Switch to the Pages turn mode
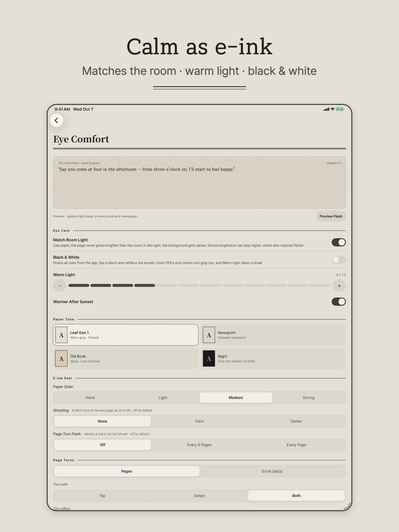The width and height of the screenshot is (399, 532). [x=127, y=471]
